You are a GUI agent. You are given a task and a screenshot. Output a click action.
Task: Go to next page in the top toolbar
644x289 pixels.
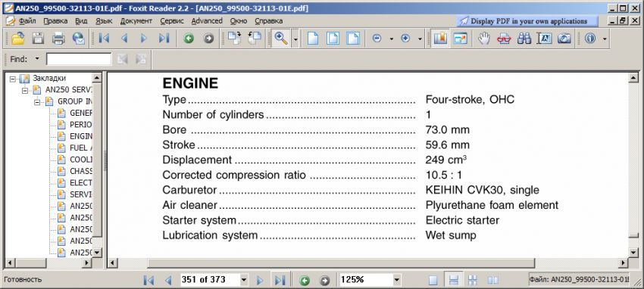[x=144, y=39]
